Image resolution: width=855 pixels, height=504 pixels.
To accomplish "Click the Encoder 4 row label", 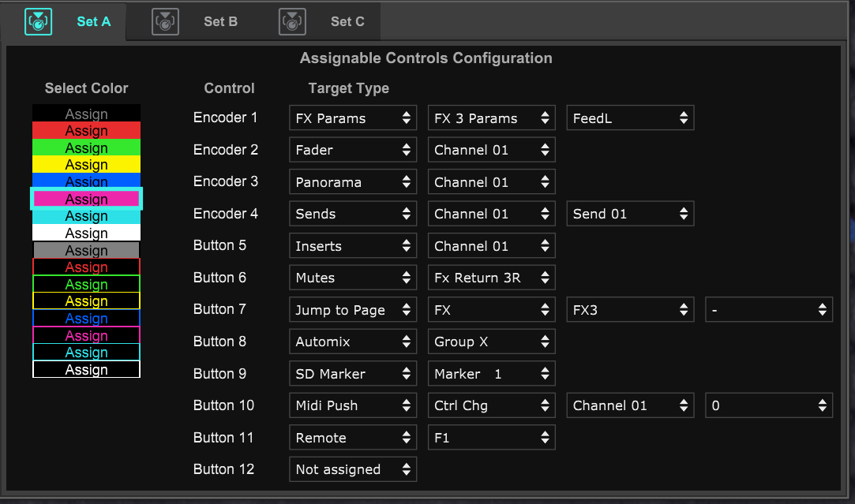I will (x=225, y=214).
